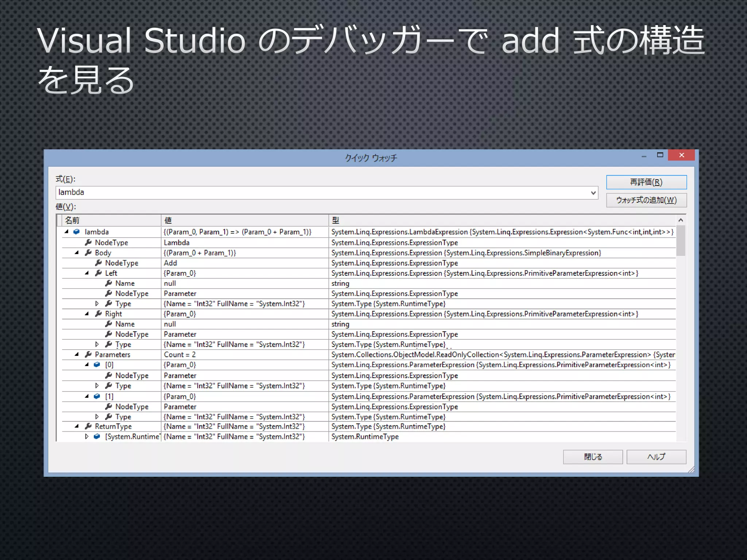Click the wrench icon beside Left
Image resolution: width=747 pixels, height=560 pixels.
[x=98, y=273]
